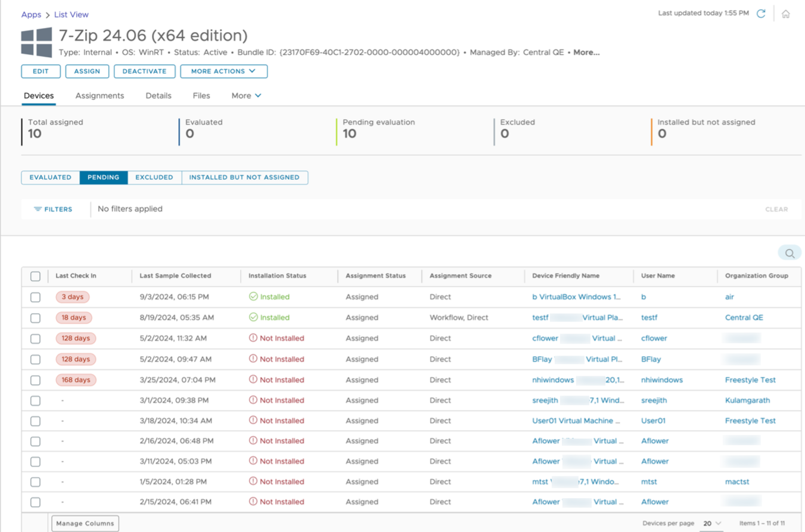Switch to the Assignments tab
The width and height of the screenshot is (805, 532).
point(100,96)
